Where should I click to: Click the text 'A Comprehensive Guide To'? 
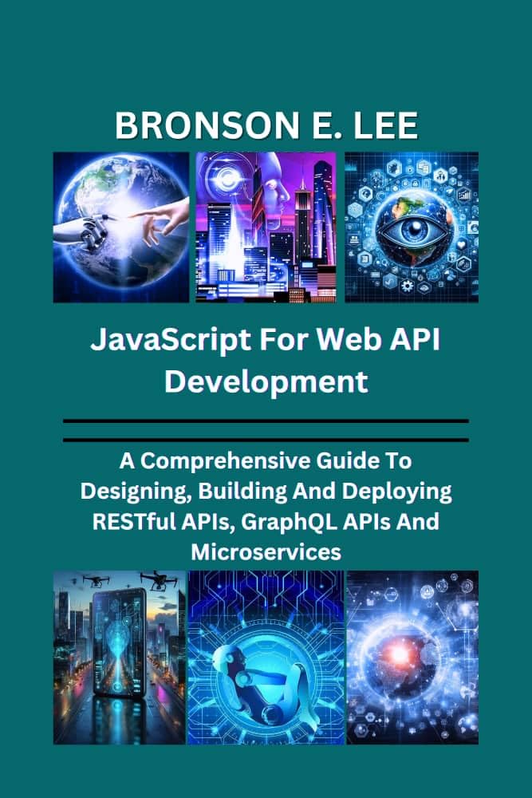tap(266, 461)
